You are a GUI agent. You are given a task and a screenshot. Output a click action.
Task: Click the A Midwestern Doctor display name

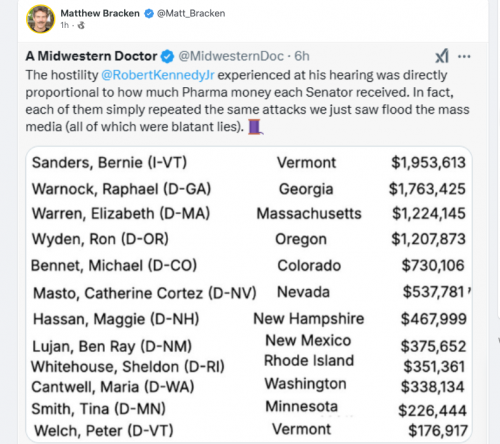[91, 56]
